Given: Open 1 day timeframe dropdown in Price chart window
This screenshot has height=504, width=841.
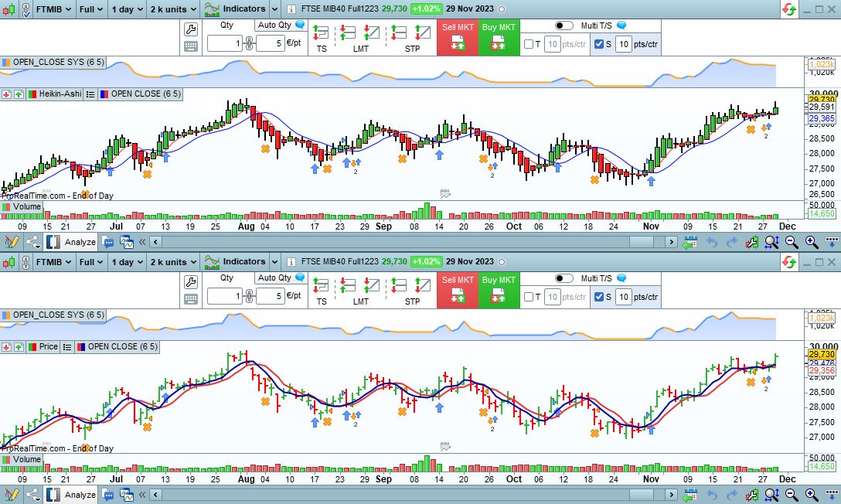Looking at the screenshot, I should click(x=127, y=262).
